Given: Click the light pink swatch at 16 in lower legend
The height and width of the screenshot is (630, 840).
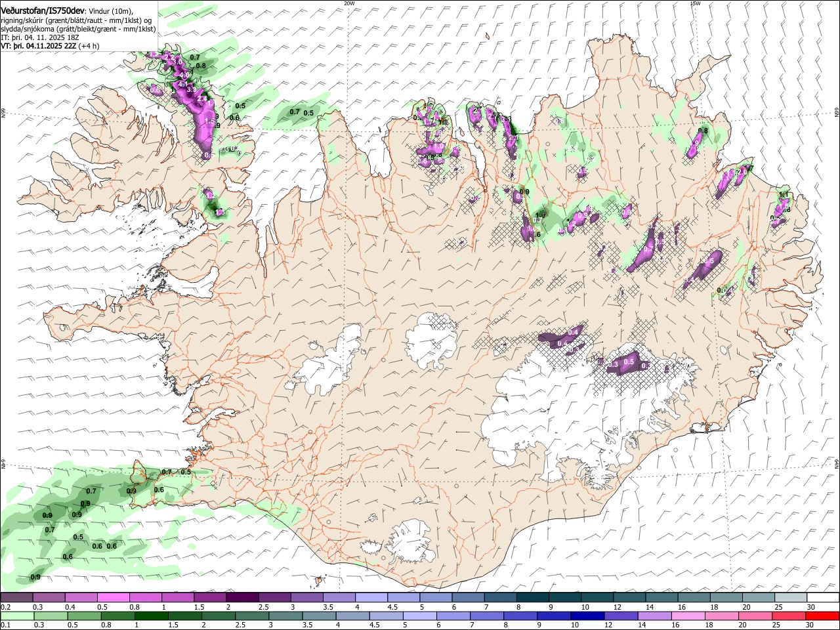Looking at the screenshot, I should pos(688,616).
